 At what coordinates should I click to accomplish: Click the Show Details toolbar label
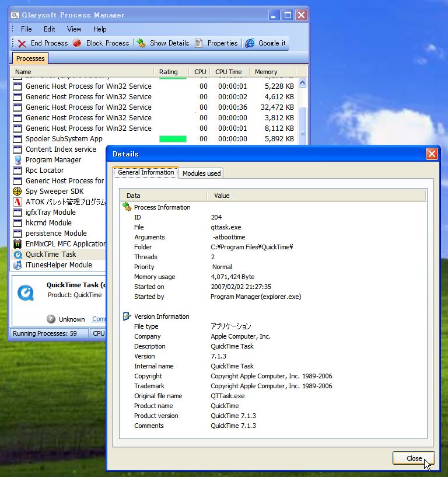[169, 43]
